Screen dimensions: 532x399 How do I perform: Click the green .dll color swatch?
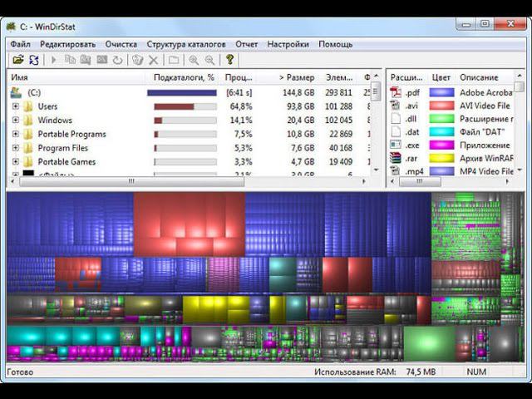441,119
